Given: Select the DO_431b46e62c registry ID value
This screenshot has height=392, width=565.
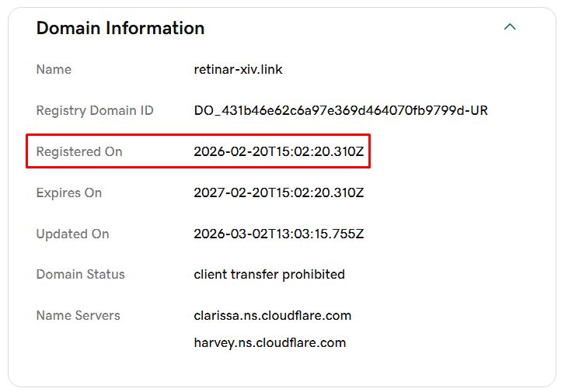Looking at the screenshot, I should (340, 111).
